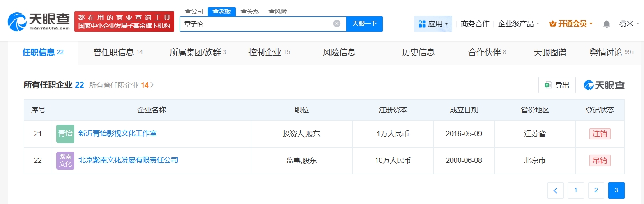Open the 应用 dropdown menu
The width and height of the screenshot is (644, 204).
pyautogui.click(x=433, y=24)
